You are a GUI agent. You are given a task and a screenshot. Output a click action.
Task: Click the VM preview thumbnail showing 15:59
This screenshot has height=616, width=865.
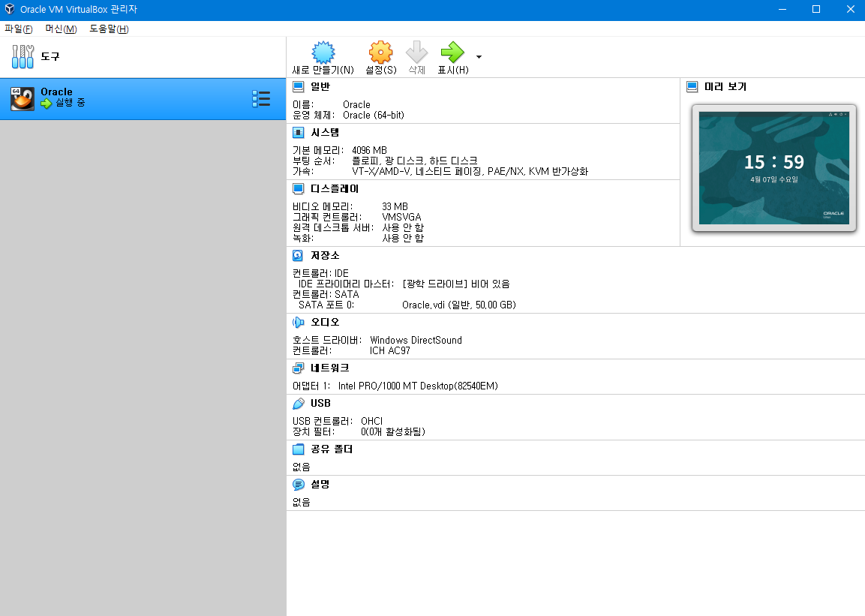(x=774, y=167)
